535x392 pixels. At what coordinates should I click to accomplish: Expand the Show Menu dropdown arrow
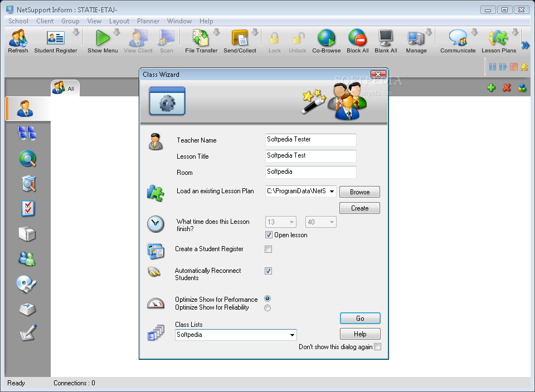pyautogui.click(x=116, y=32)
